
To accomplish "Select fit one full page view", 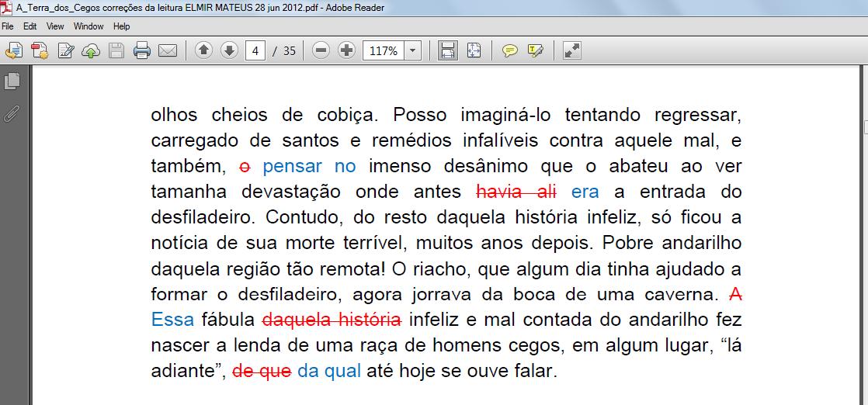I will [x=474, y=51].
